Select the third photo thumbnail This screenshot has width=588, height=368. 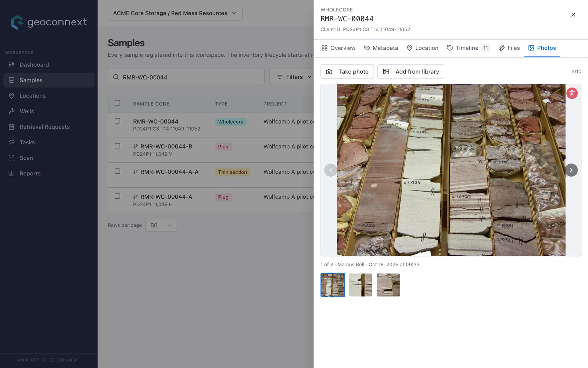[x=388, y=285]
